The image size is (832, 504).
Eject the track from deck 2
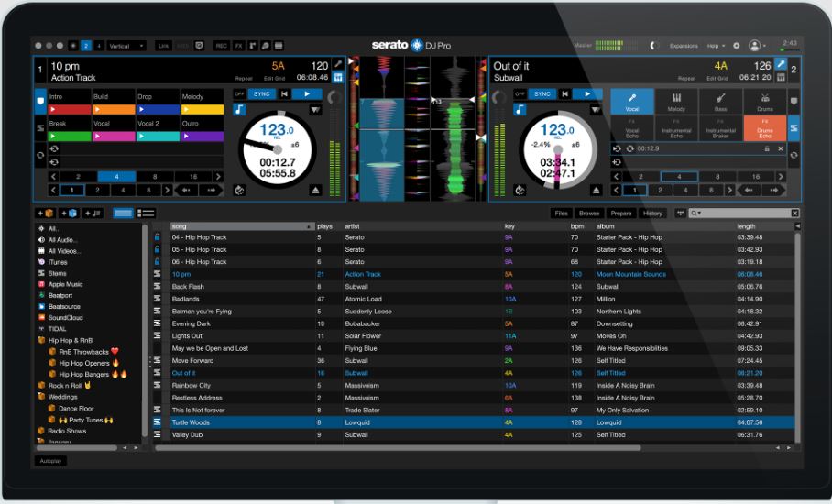coord(596,190)
